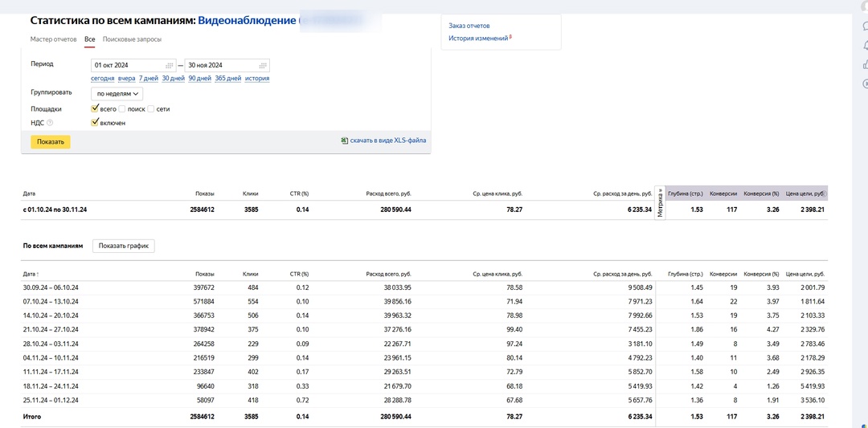Click the green XLS file icon
This screenshot has width=868, height=428.
tap(344, 141)
